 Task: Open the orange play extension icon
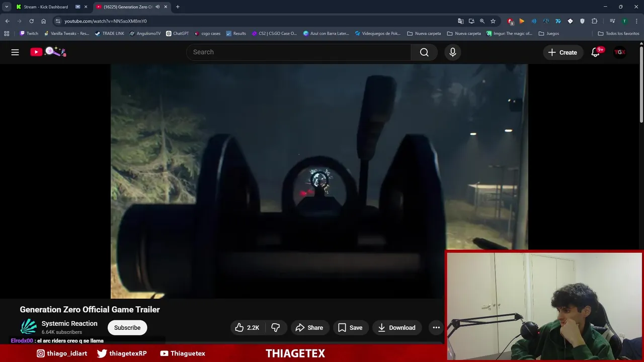tap(522, 21)
